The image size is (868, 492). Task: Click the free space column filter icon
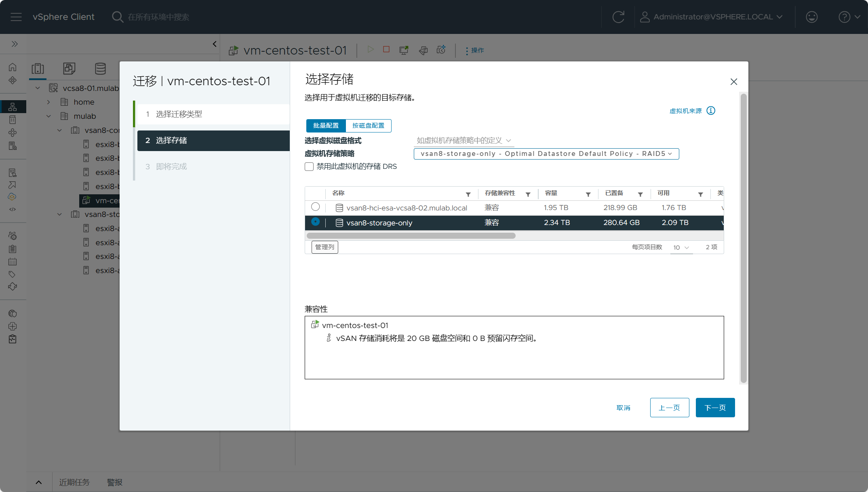701,195
